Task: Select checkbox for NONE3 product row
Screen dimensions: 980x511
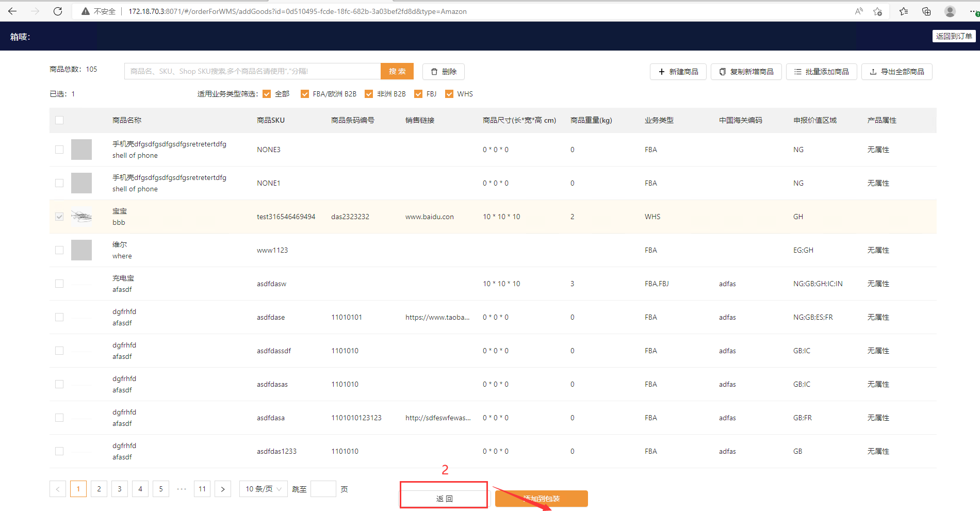Action: [59, 150]
